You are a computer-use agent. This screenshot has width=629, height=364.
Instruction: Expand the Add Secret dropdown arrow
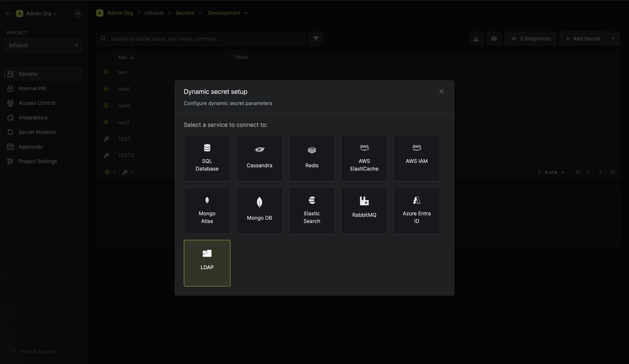(613, 39)
